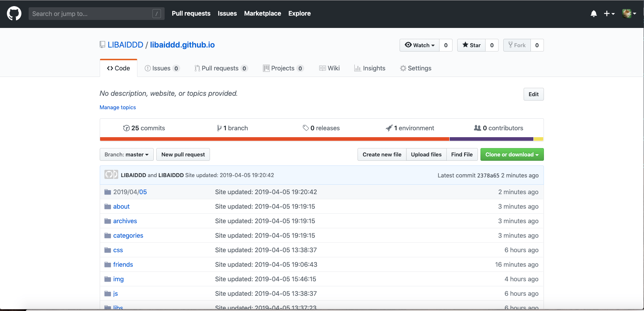
Task: View the 1 branch list
Action: [x=232, y=128]
